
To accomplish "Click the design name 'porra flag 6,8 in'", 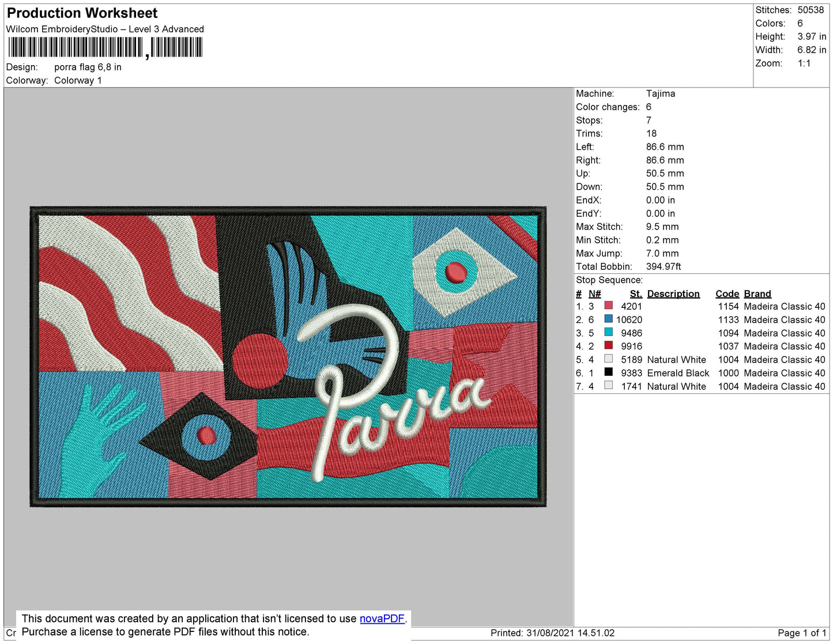I will 88,67.
